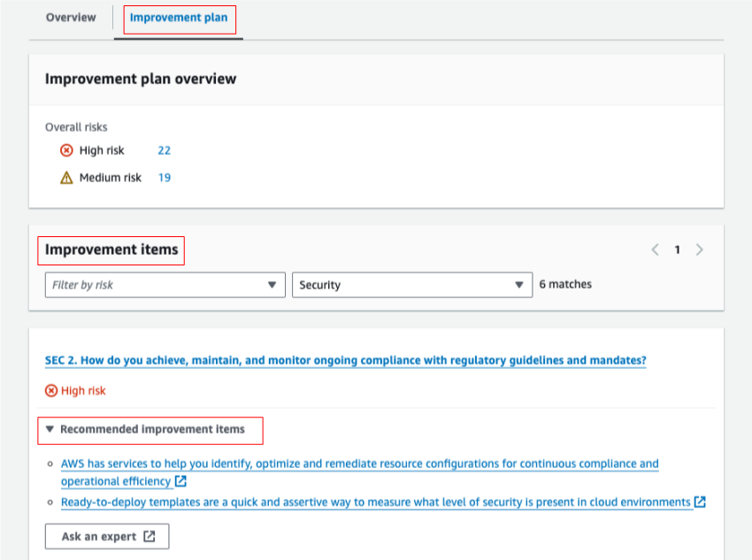Open link about AWS services for continuous compliance
Screen dimensions: 752x560
pos(360,472)
